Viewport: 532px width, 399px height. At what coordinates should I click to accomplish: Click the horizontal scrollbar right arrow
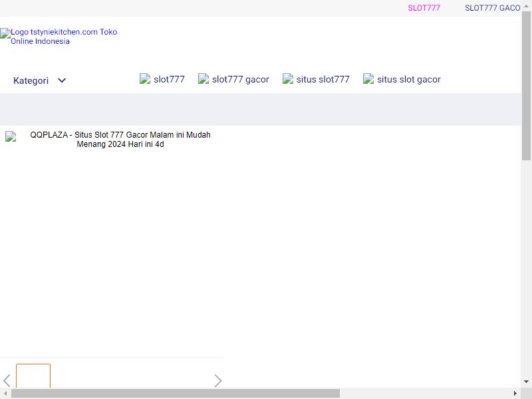515,393
